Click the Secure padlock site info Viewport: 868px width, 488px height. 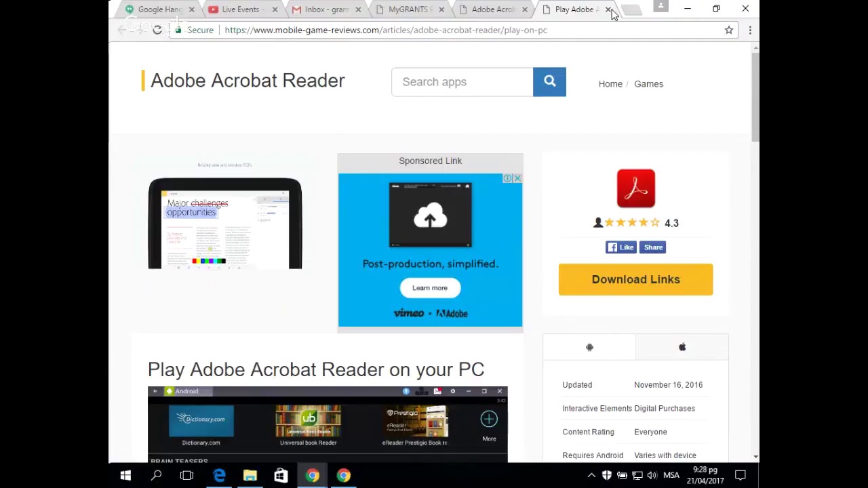tap(194, 30)
